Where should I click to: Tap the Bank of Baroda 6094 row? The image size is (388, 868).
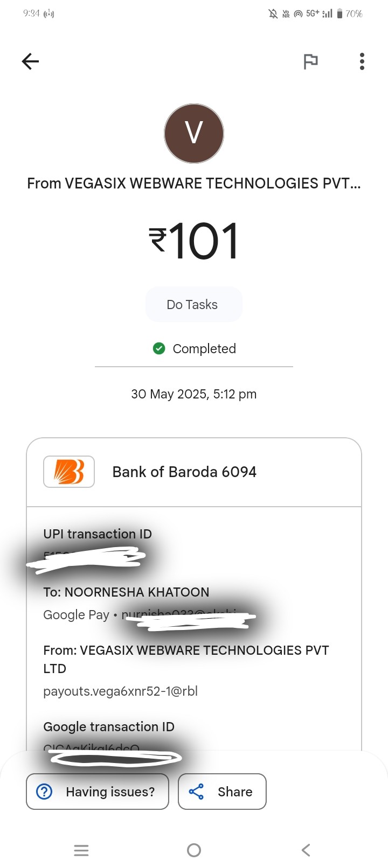click(x=194, y=472)
